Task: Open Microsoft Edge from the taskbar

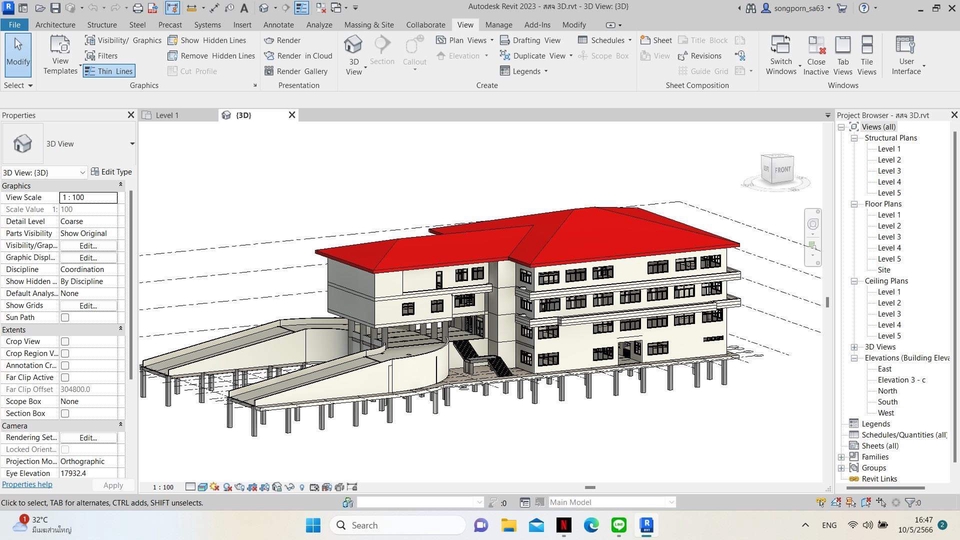Action: click(x=591, y=525)
